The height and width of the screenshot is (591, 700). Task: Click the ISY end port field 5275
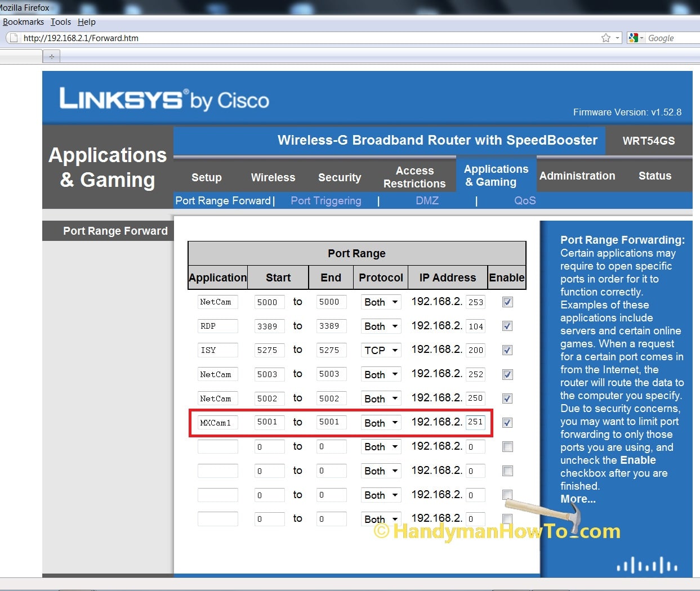(x=331, y=350)
